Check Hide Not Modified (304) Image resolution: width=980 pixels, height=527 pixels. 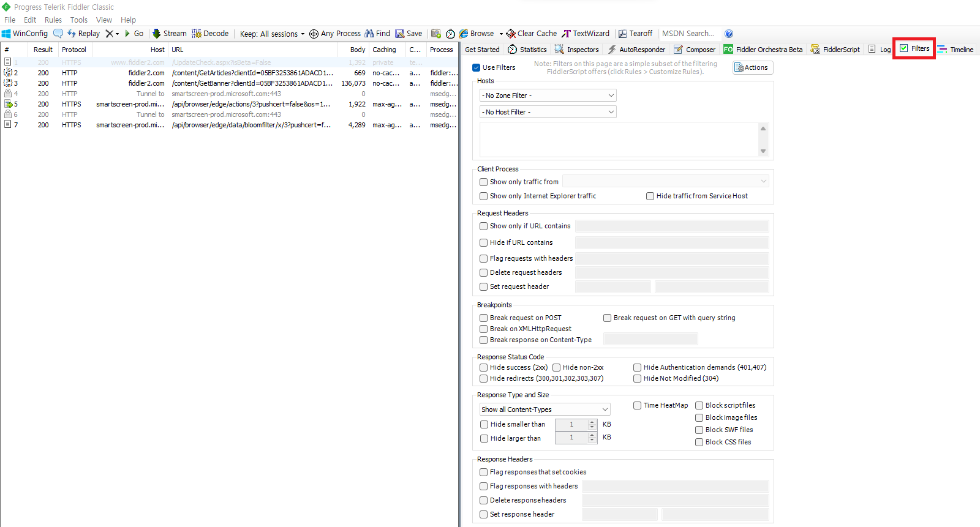point(638,378)
